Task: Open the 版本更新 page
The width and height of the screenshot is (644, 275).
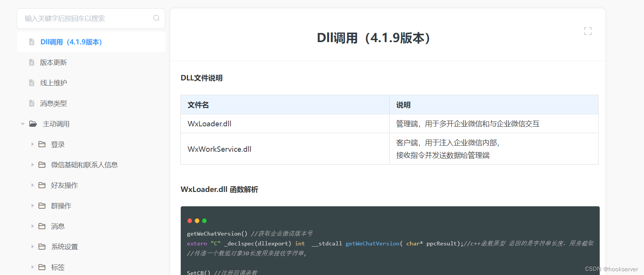Action: [x=53, y=62]
